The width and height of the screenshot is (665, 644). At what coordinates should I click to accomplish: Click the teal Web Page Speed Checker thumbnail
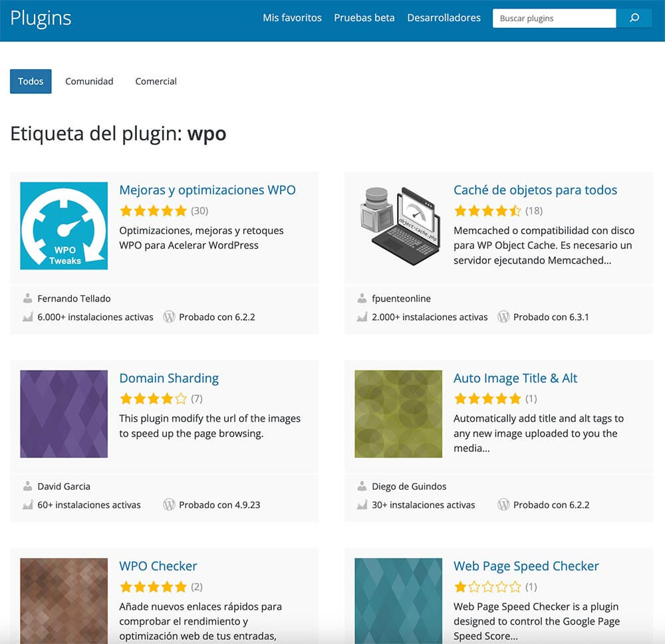pos(398,601)
